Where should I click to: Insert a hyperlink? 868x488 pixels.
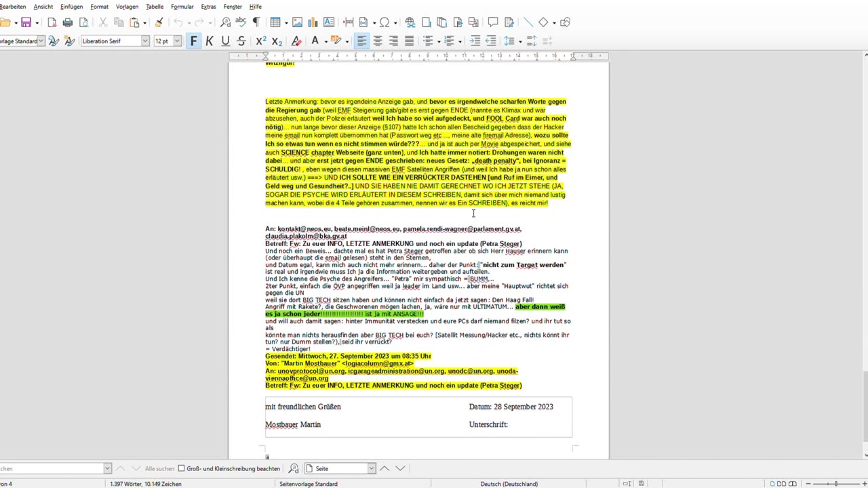click(410, 22)
